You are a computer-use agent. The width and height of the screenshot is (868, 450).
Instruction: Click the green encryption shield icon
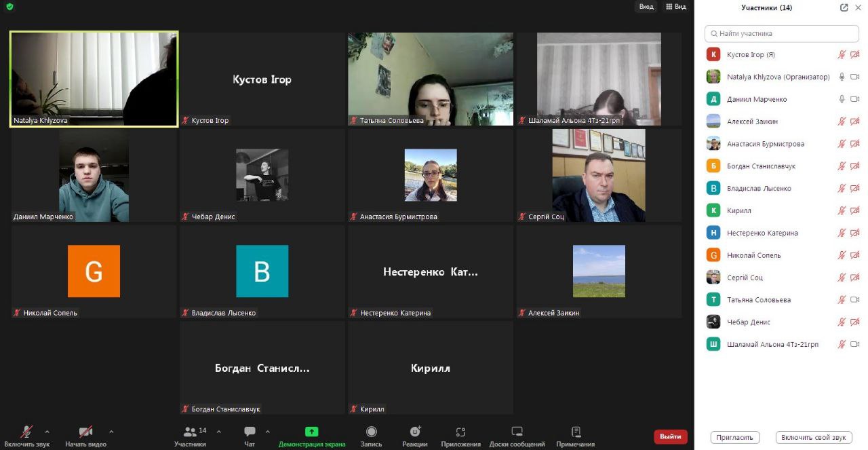[x=9, y=7]
